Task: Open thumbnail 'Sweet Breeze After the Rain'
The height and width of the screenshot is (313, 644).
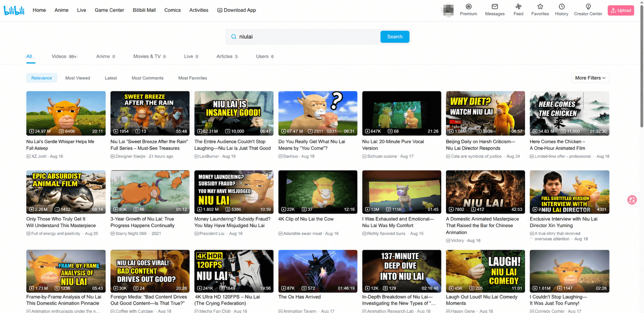Action: coord(150,113)
